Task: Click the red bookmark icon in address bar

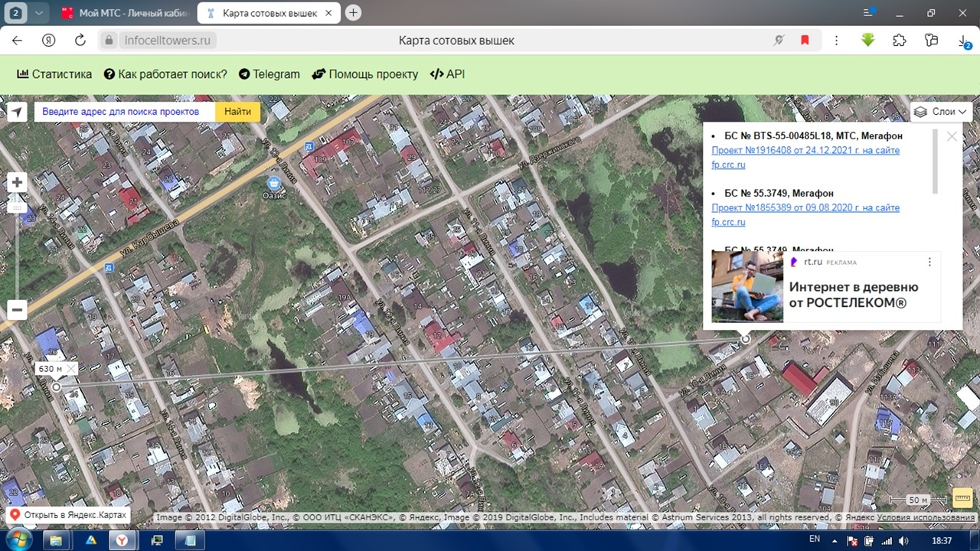Action: (x=805, y=41)
